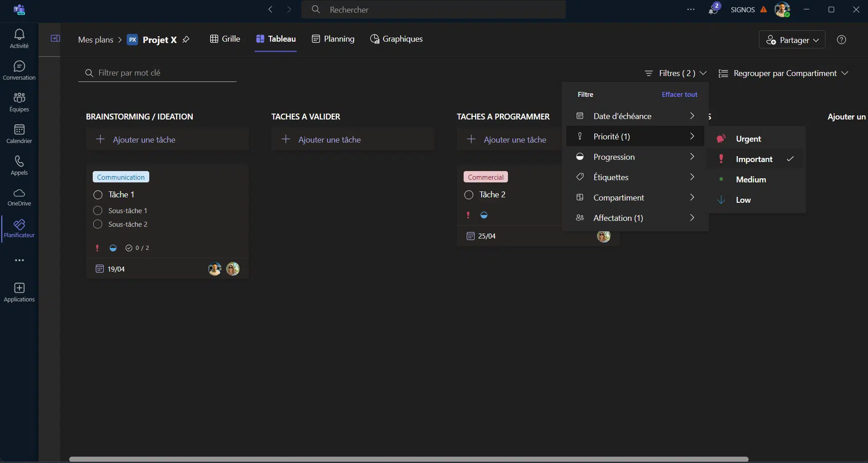Click Ajouter une tâche under Taches a valider

pos(329,140)
